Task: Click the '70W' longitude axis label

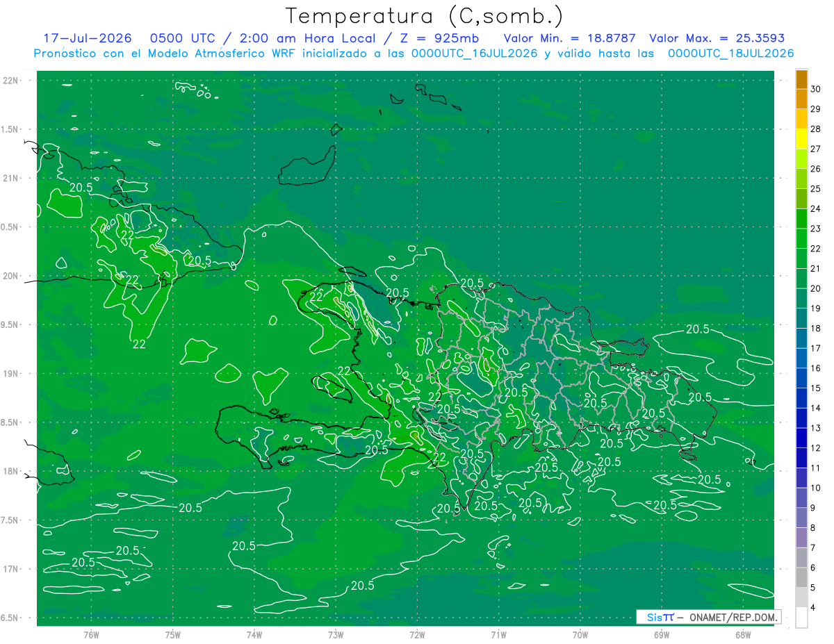Action: pos(580,634)
